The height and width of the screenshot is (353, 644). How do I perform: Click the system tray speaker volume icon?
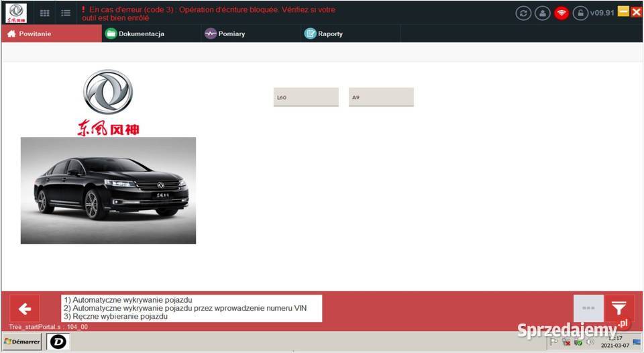pyautogui.click(x=590, y=342)
